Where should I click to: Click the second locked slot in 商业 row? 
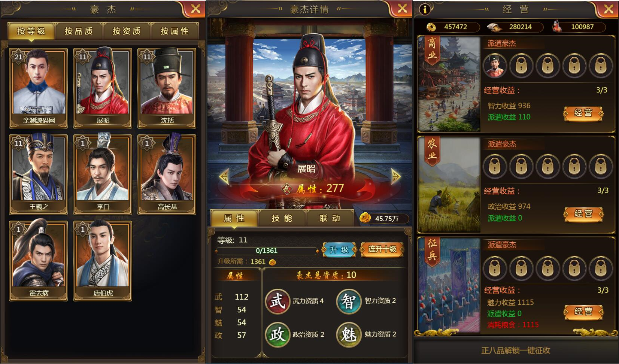(x=521, y=66)
